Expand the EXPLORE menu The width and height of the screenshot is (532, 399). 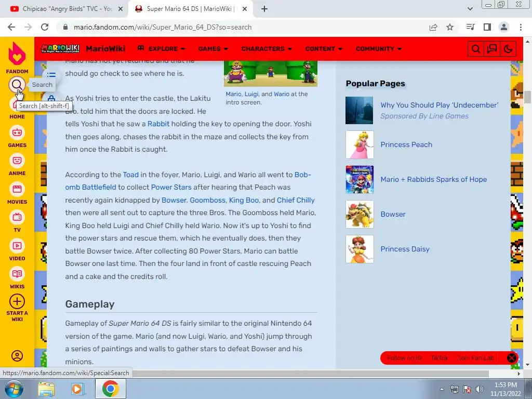[x=161, y=48]
